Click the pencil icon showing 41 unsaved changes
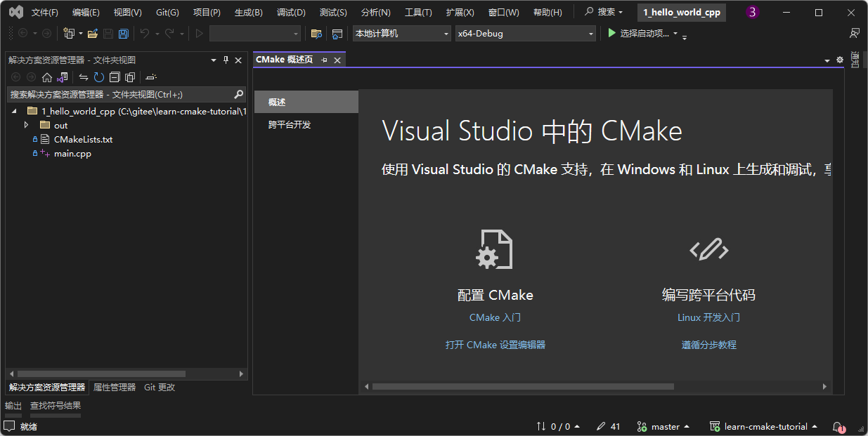868x436 pixels. pyautogui.click(x=606, y=426)
